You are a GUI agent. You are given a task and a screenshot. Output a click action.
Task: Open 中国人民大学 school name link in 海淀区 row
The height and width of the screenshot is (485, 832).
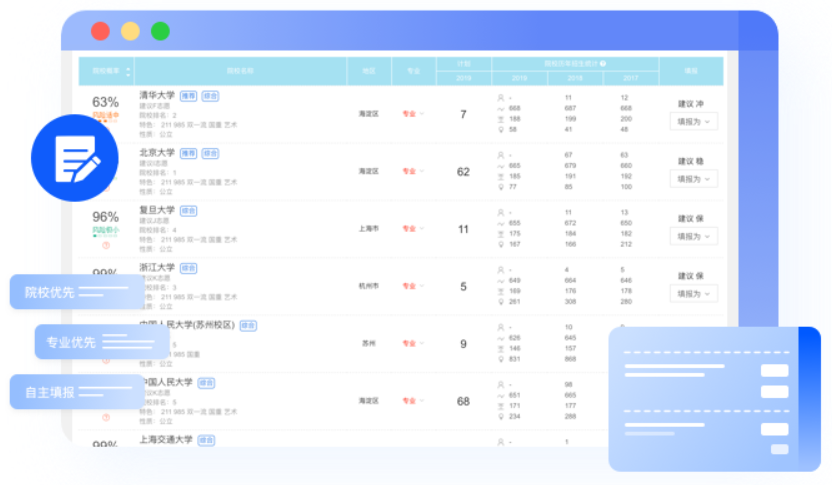(168, 382)
